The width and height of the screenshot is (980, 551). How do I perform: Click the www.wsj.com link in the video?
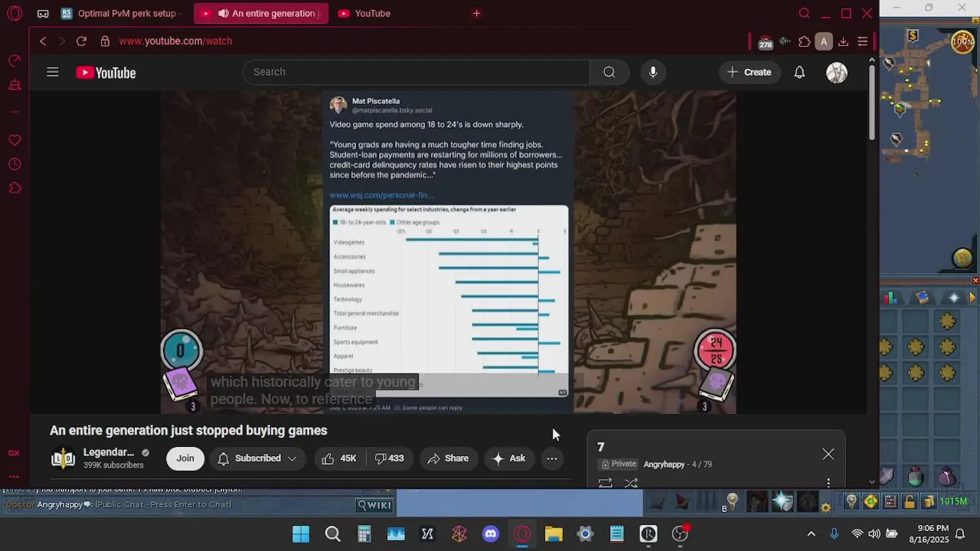[x=381, y=195]
